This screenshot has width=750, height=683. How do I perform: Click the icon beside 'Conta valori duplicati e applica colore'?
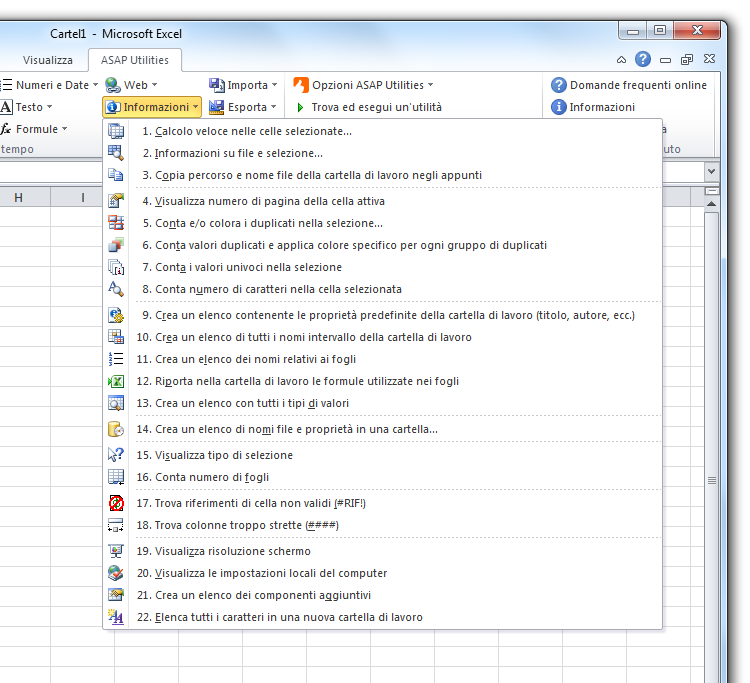(x=116, y=245)
